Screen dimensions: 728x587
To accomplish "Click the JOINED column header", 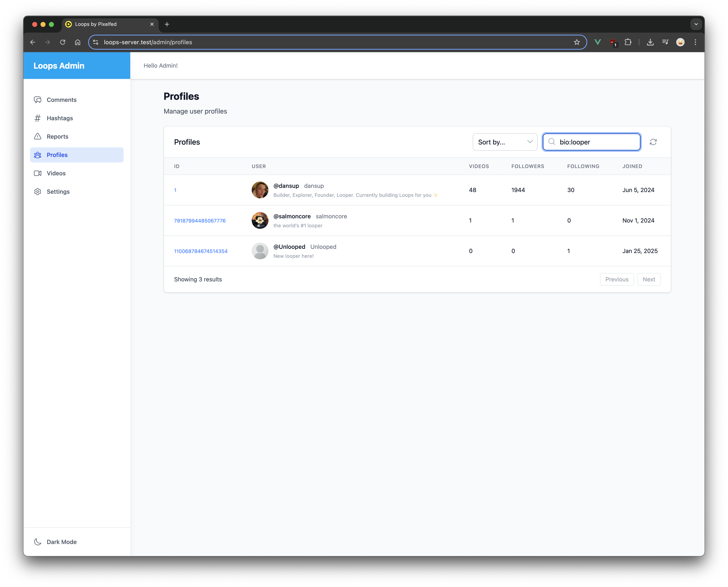I will (x=632, y=166).
